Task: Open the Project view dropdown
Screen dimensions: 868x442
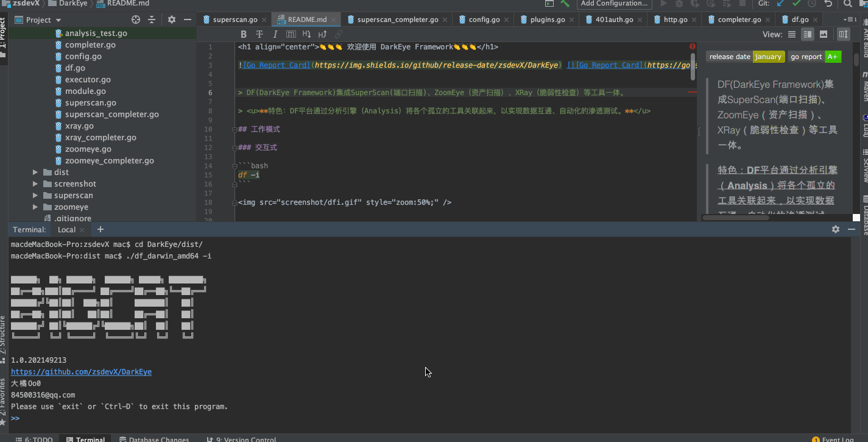Action: coord(38,20)
